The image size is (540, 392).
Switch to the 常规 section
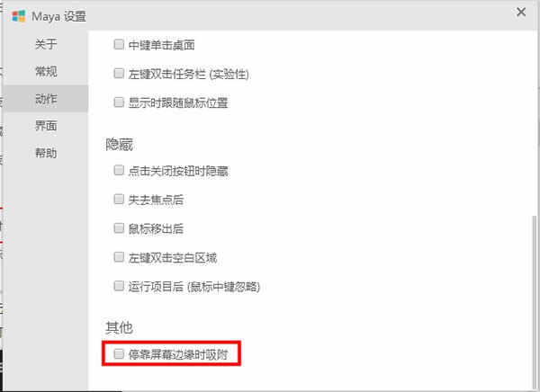(x=46, y=71)
